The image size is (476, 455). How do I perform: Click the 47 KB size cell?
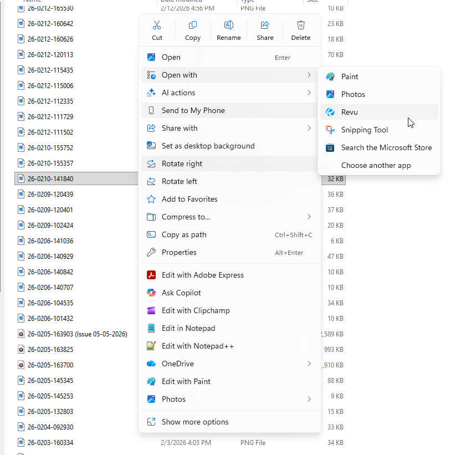point(335,256)
